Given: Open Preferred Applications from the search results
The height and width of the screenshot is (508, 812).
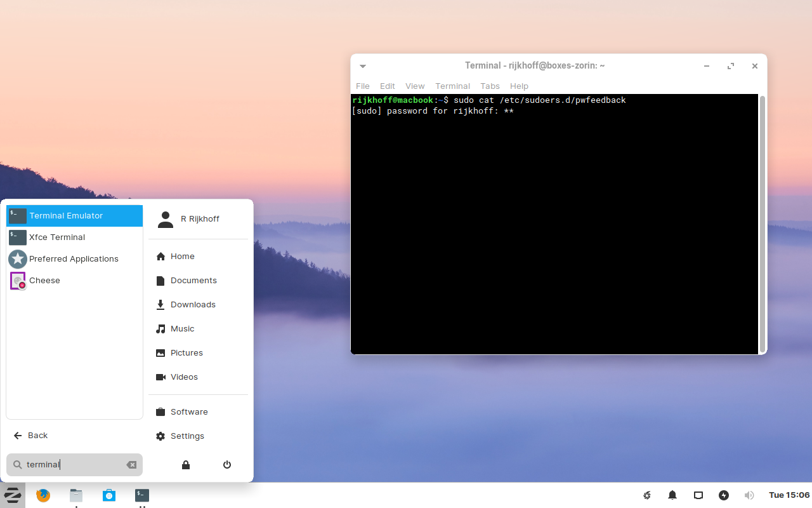Looking at the screenshot, I should [75, 259].
